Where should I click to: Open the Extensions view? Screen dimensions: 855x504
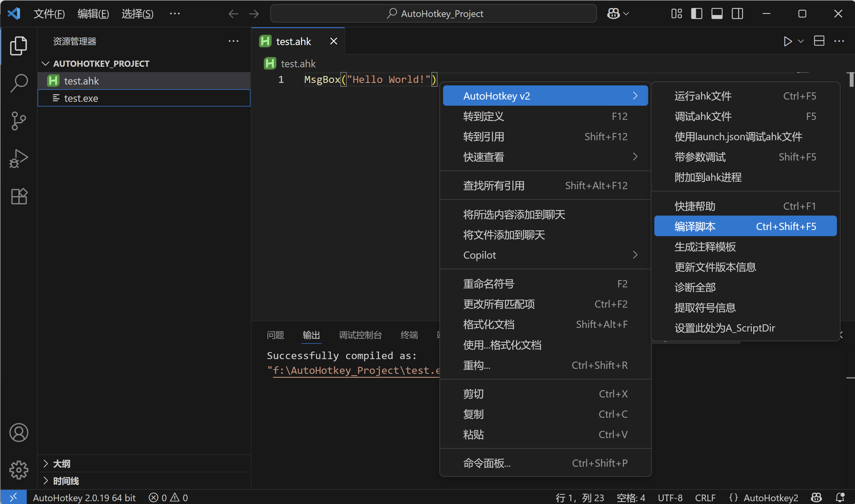(19, 196)
